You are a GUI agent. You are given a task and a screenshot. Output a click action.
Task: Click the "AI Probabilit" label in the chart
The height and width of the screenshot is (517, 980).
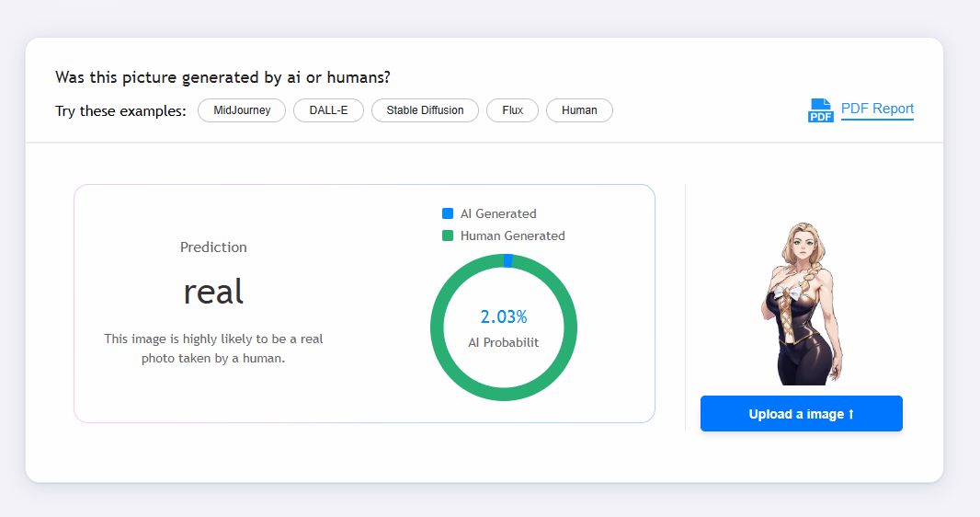coord(504,342)
